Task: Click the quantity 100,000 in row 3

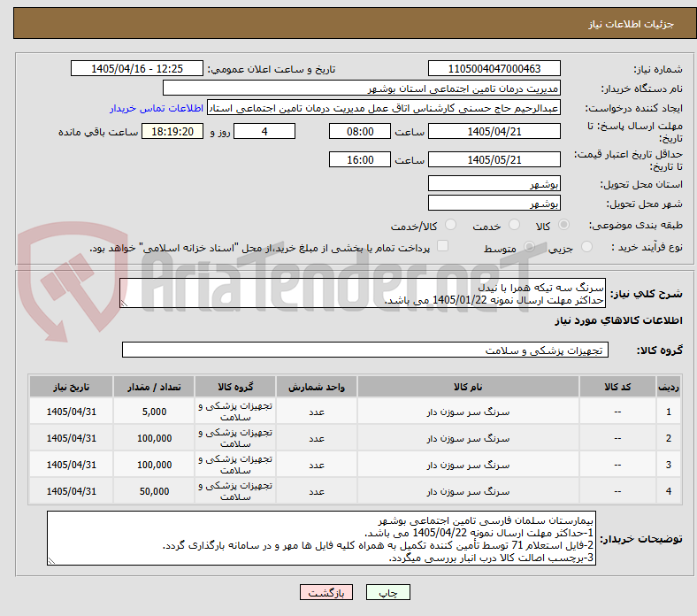Action: [x=154, y=465]
